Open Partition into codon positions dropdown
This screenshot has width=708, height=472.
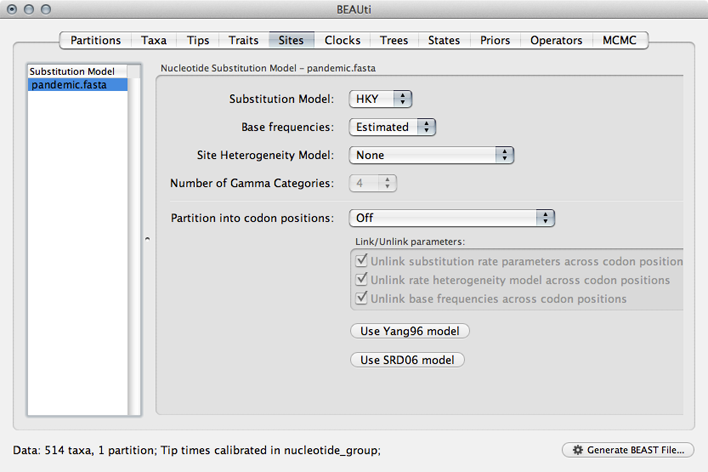click(451, 218)
